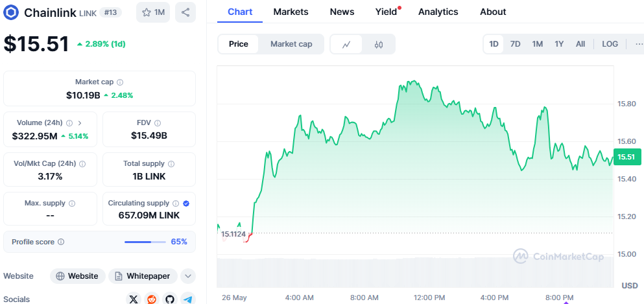Click the 3.17% Vol/Mkt Cap value
This screenshot has height=304, width=644.
[x=50, y=177]
